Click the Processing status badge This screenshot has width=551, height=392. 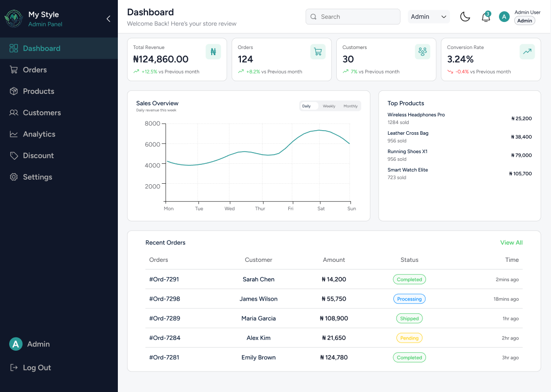(409, 299)
